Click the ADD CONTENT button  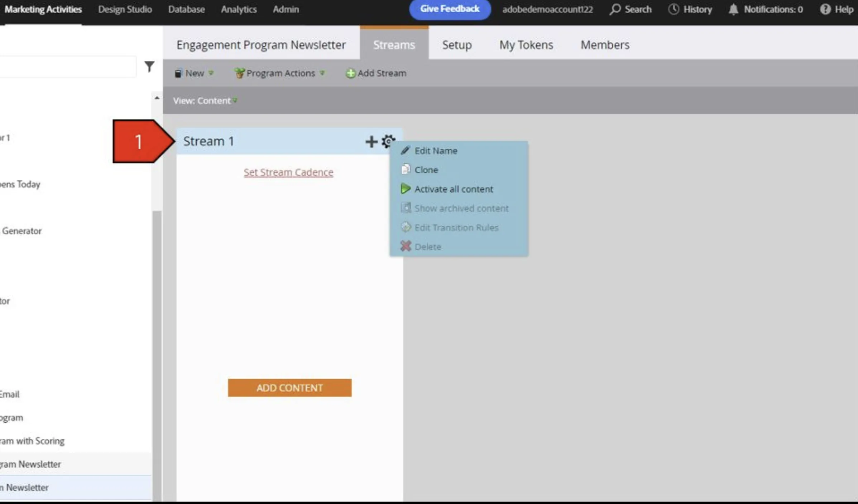click(289, 388)
